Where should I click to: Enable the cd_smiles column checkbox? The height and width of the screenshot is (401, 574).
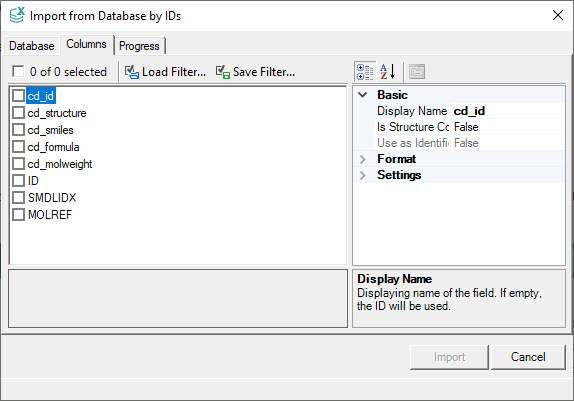(x=18, y=130)
